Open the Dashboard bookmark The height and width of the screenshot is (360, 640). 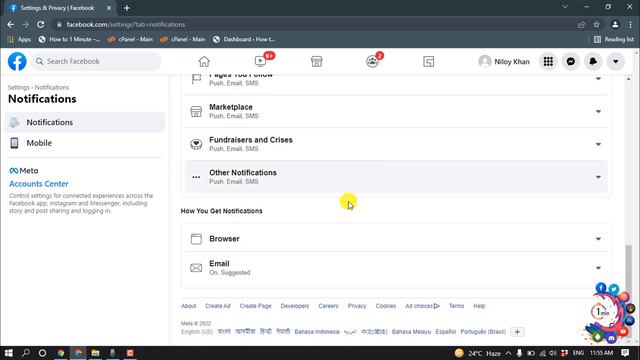[244, 39]
